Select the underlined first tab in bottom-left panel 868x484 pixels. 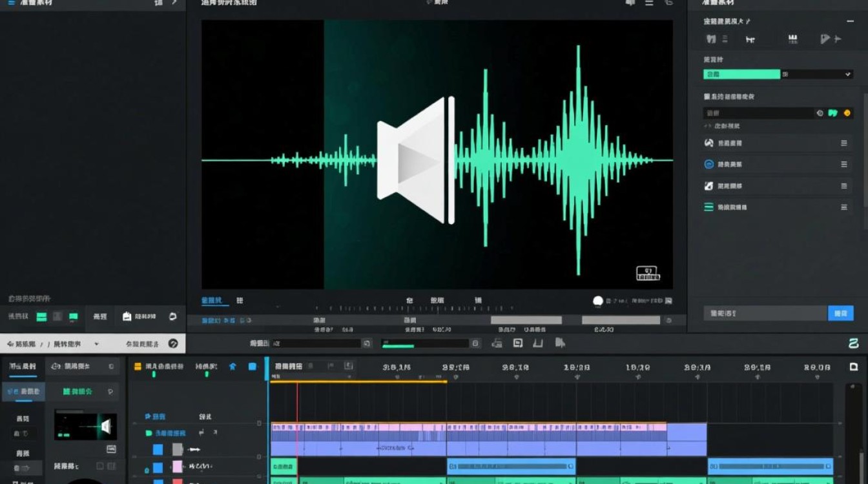22,367
